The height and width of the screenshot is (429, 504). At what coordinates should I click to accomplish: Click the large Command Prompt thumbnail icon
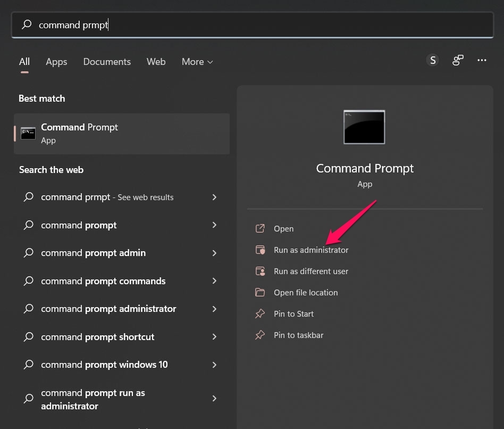pos(364,127)
